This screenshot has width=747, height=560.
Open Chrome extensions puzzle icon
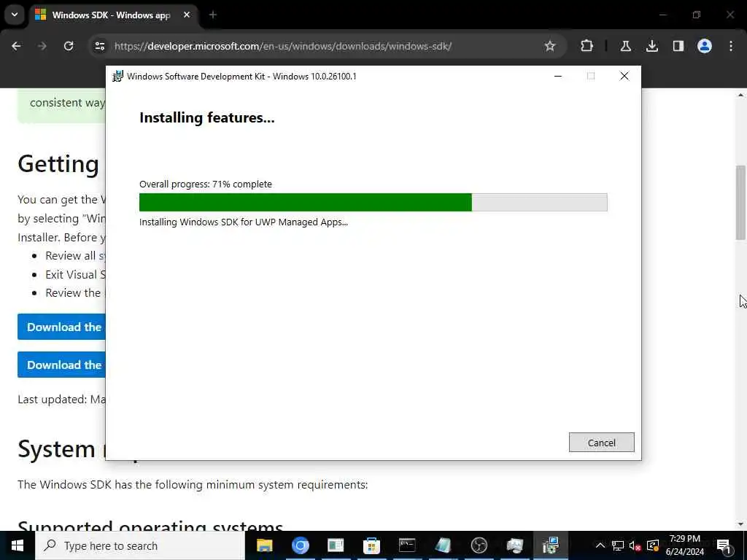click(x=587, y=46)
